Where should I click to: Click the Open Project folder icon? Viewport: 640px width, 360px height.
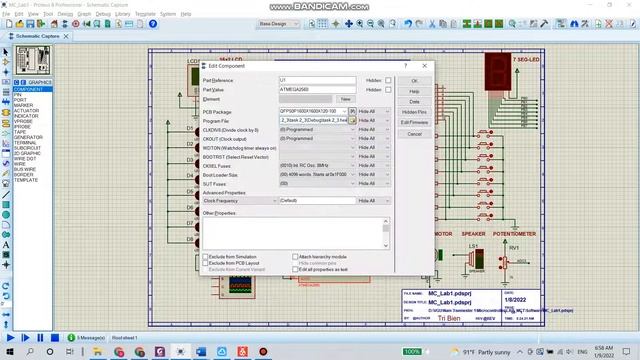(19, 24)
